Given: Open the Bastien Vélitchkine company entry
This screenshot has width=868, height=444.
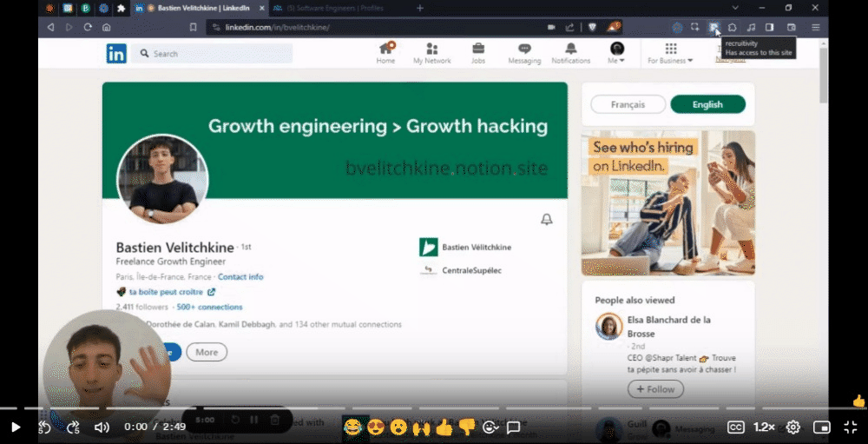Looking at the screenshot, I should [465, 248].
